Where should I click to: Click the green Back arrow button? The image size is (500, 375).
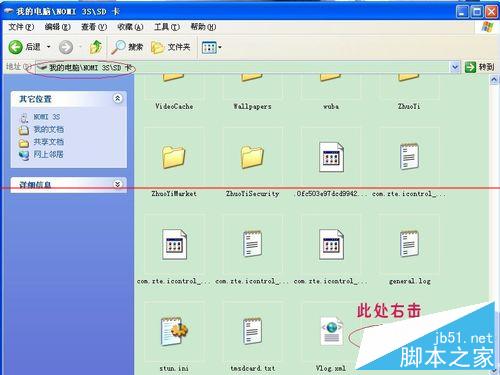tap(15, 47)
